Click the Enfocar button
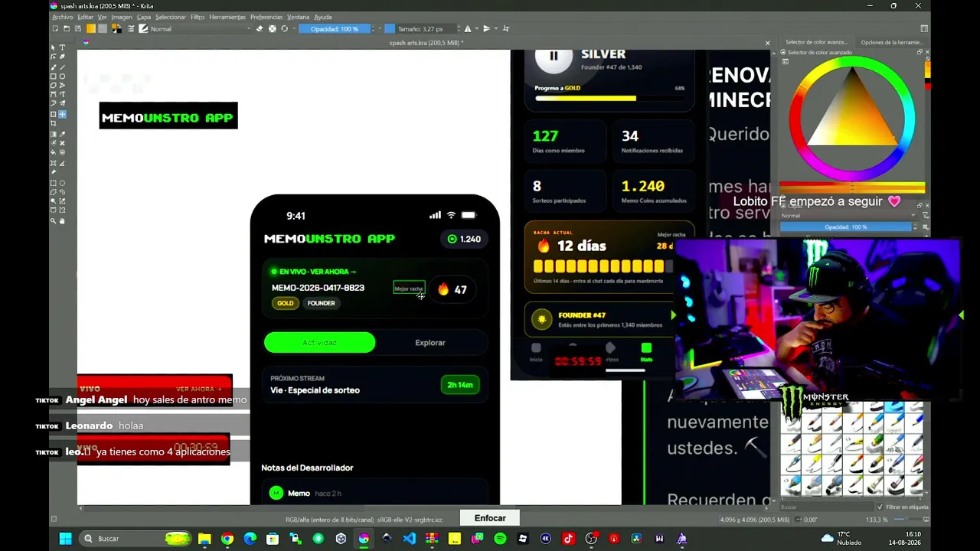The height and width of the screenshot is (551, 980). coord(490,518)
